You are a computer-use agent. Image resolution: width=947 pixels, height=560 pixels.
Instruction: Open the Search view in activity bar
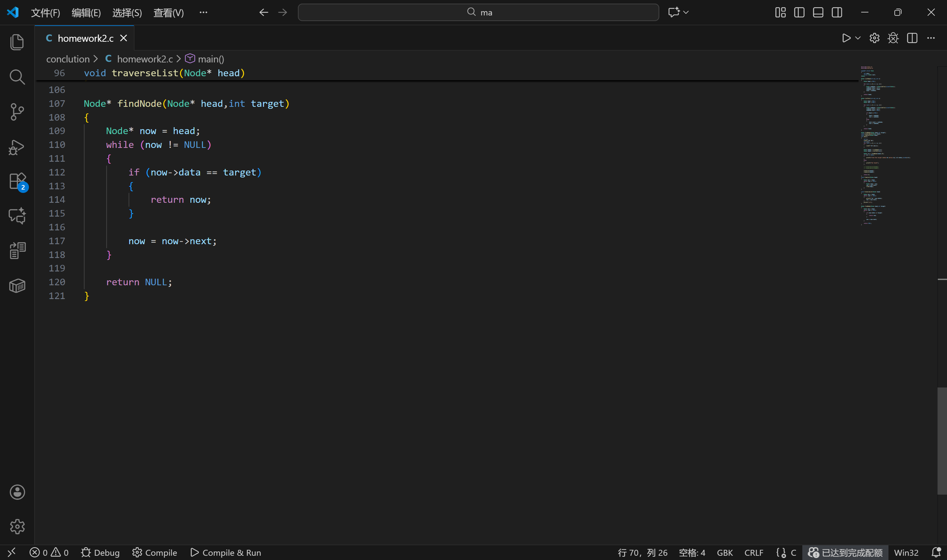pyautogui.click(x=17, y=77)
